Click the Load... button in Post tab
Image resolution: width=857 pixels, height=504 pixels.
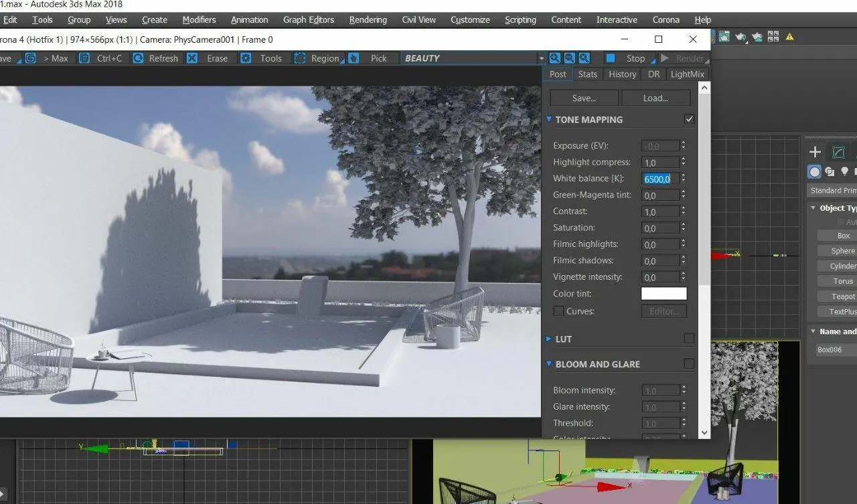pos(655,98)
